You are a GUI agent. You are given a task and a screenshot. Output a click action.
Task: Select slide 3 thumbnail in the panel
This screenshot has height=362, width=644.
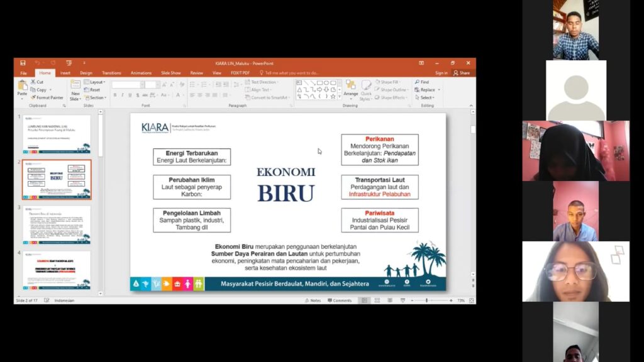coord(57,225)
